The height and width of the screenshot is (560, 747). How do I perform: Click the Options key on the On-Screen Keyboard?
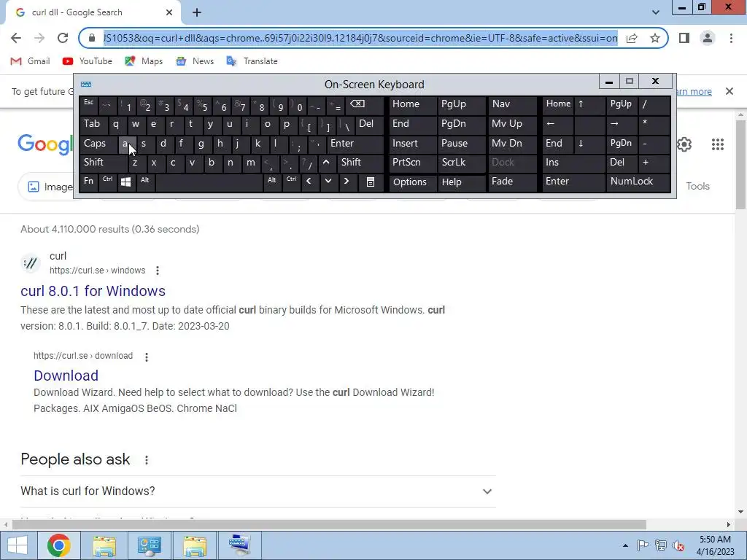[x=412, y=182]
